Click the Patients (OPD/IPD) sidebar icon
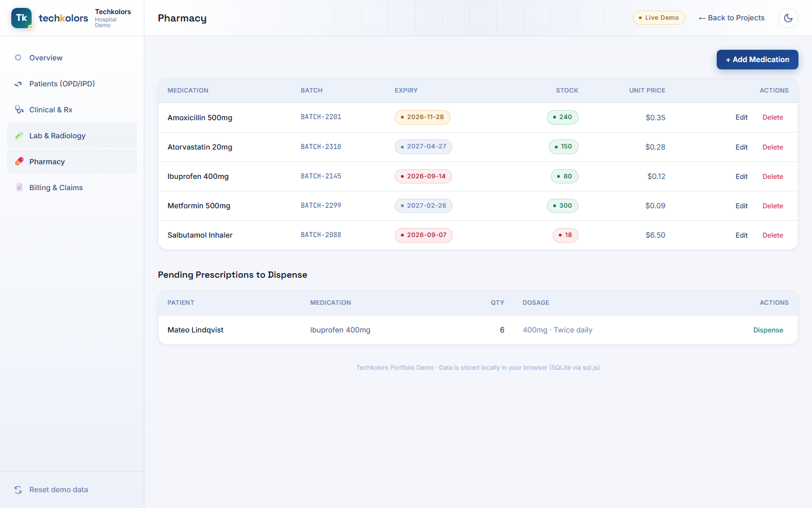The image size is (812, 508). [x=18, y=84]
